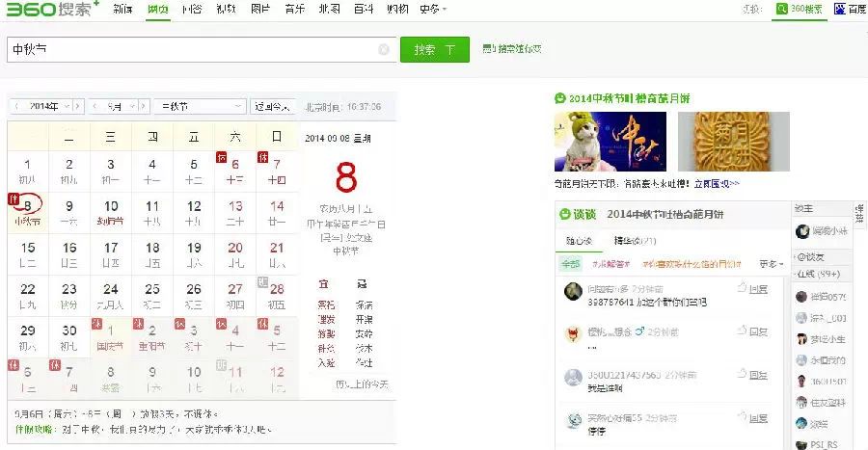868x450 pixels.
Task: Click the 返回今天 button
Action: 272,106
